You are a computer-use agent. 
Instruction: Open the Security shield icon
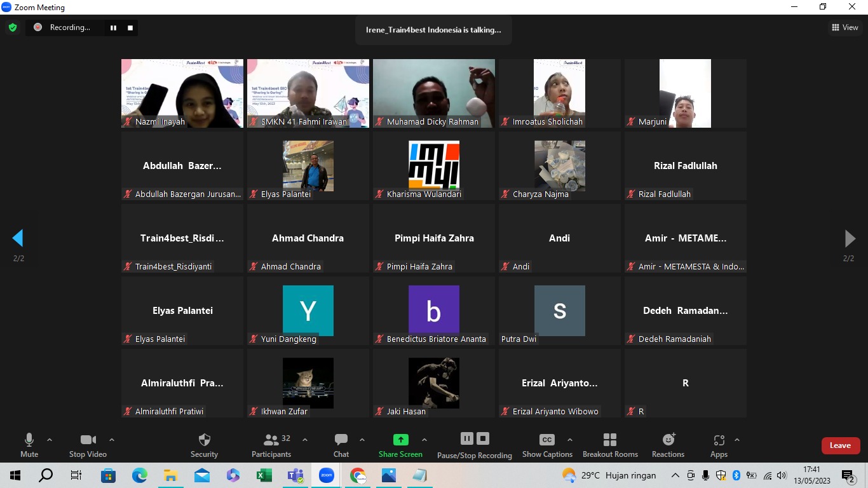(204, 440)
